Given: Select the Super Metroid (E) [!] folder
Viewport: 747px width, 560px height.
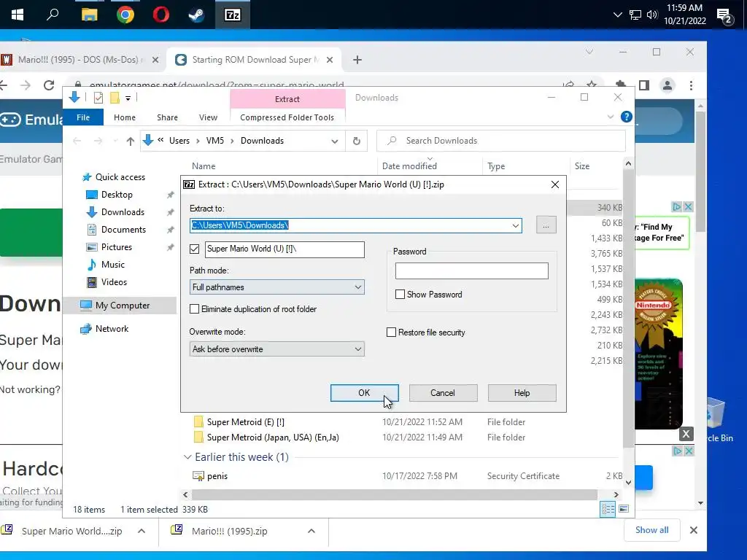Looking at the screenshot, I should pyautogui.click(x=245, y=422).
